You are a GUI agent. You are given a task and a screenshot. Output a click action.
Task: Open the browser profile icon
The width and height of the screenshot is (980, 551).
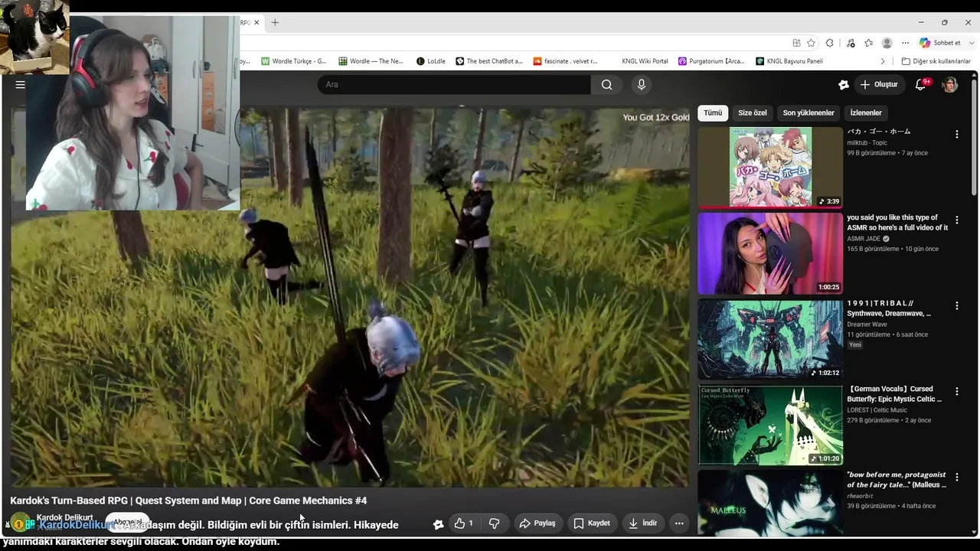887,43
